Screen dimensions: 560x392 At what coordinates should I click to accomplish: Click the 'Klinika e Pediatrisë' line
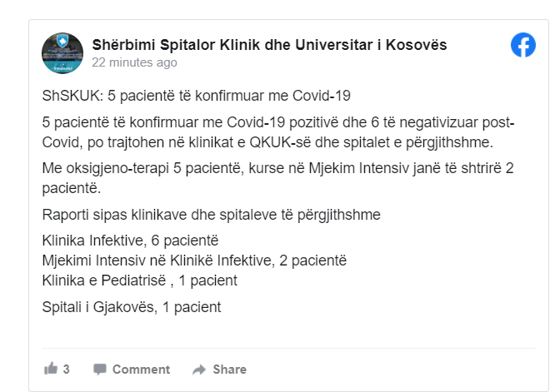click(139, 280)
